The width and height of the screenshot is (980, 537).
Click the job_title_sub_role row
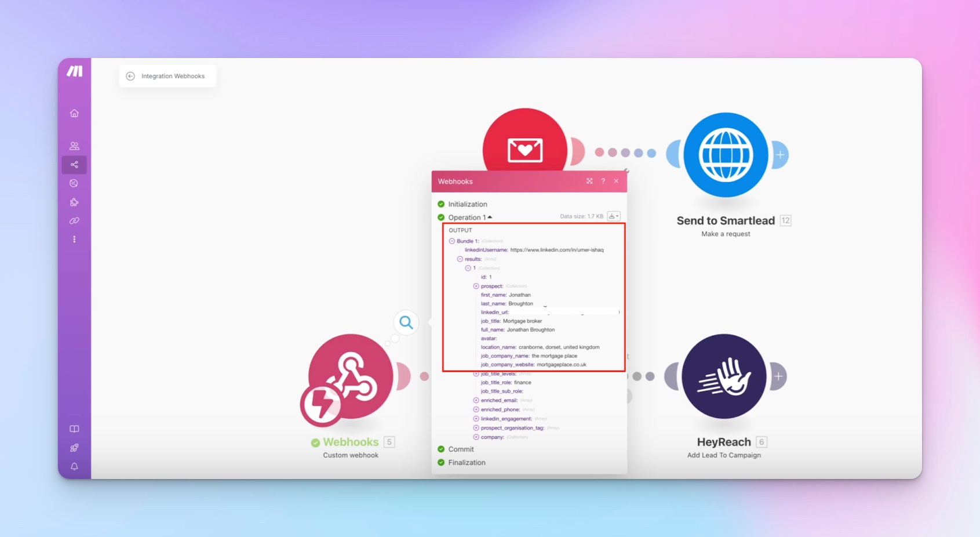tap(502, 391)
